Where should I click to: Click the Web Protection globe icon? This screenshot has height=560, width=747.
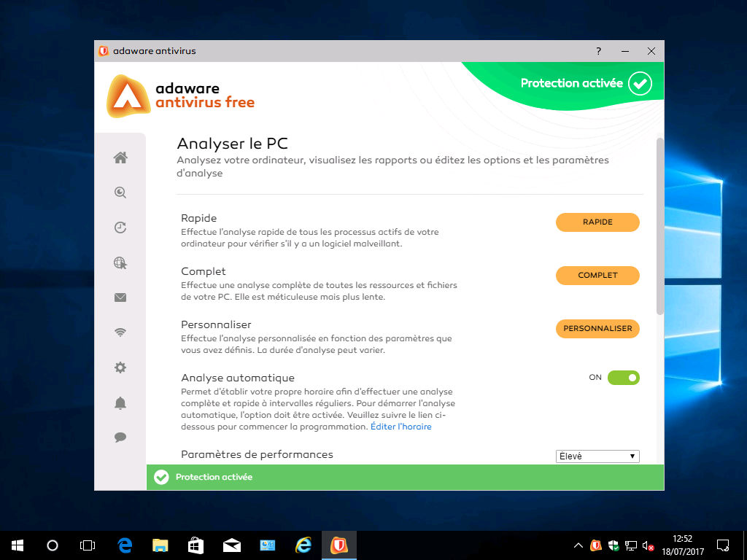[x=120, y=262]
